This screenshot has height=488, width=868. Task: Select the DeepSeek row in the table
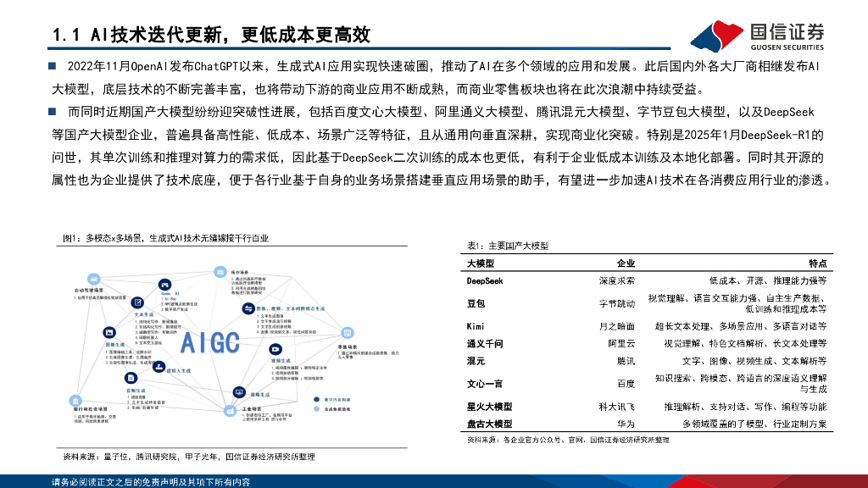tap(647, 280)
